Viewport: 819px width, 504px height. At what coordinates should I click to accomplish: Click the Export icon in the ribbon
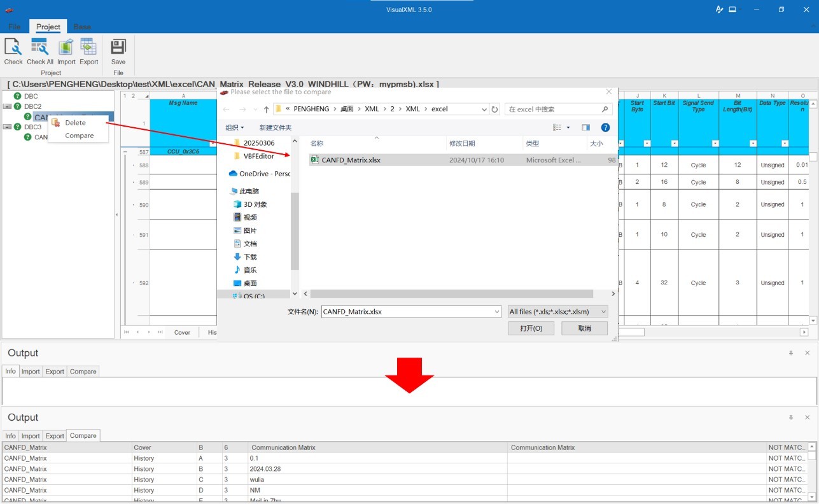pos(88,47)
